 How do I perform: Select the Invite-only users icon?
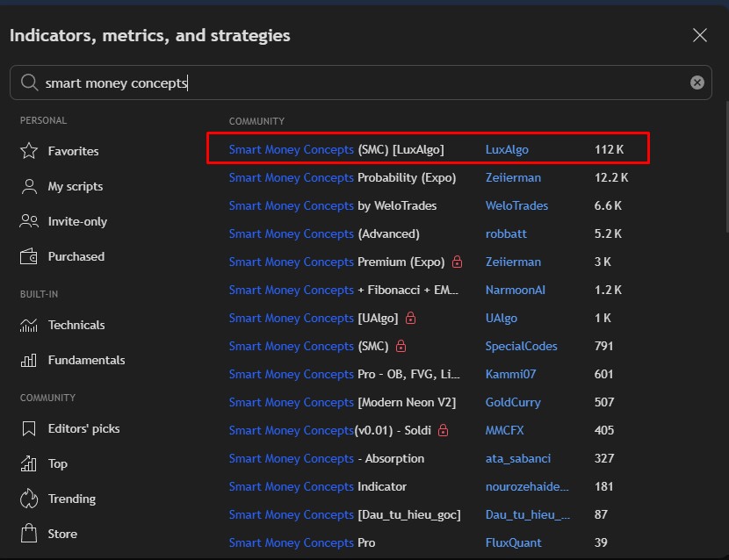[29, 221]
